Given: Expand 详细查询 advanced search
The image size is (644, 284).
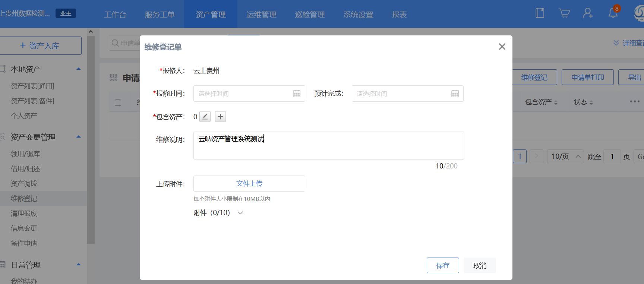Looking at the screenshot, I should [x=629, y=43].
